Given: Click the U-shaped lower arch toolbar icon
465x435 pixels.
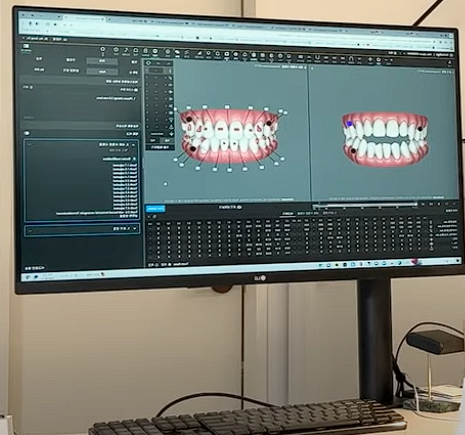Looking at the screenshot, I should pyautogui.click(x=317, y=57).
